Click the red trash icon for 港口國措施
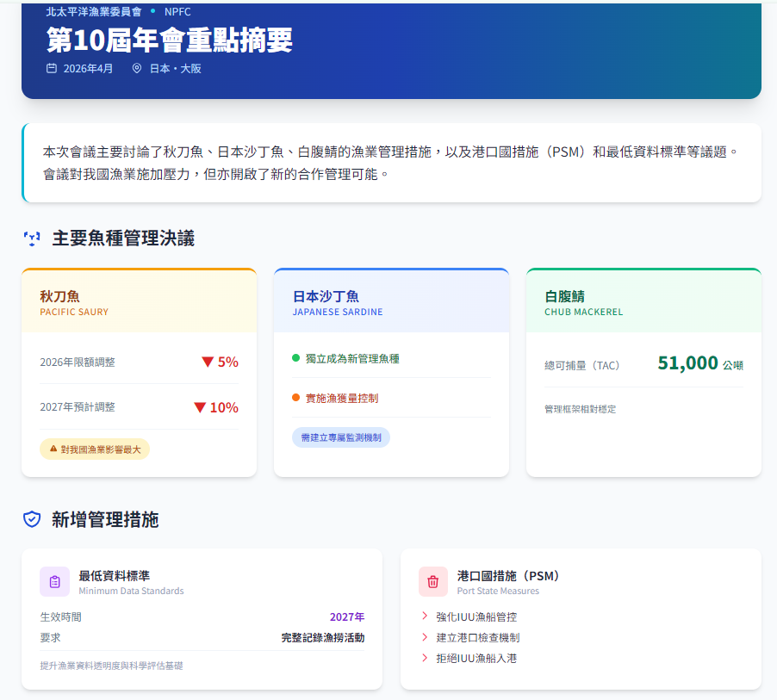777x700 pixels. coord(433,581)
